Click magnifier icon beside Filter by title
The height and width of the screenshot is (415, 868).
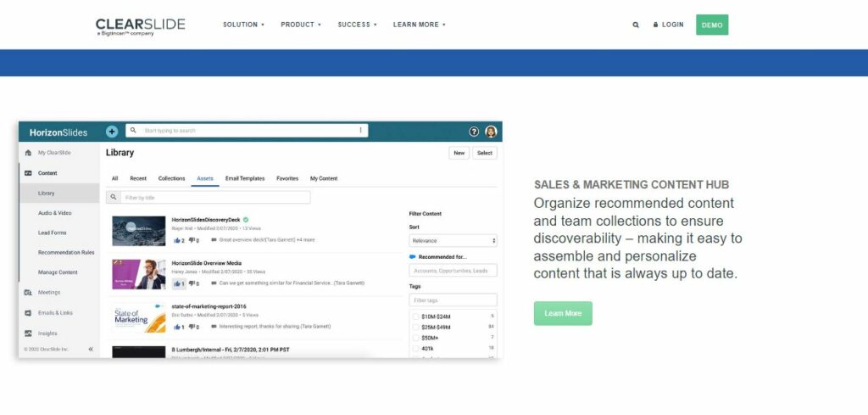coord(114,197)
